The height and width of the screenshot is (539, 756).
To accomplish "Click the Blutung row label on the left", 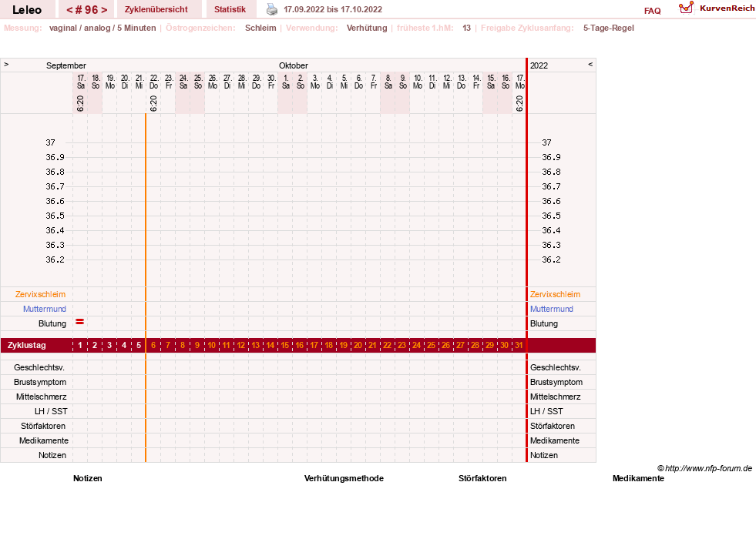I will pos(52,323).
